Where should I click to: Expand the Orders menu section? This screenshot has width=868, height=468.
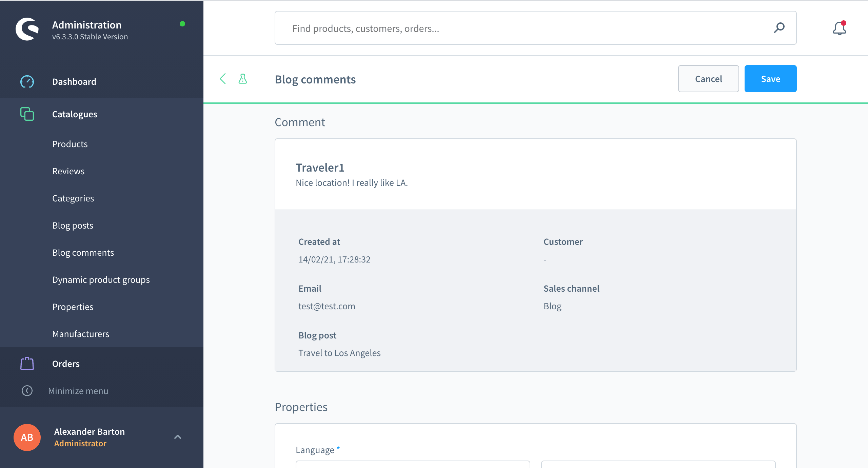[66, 364]
